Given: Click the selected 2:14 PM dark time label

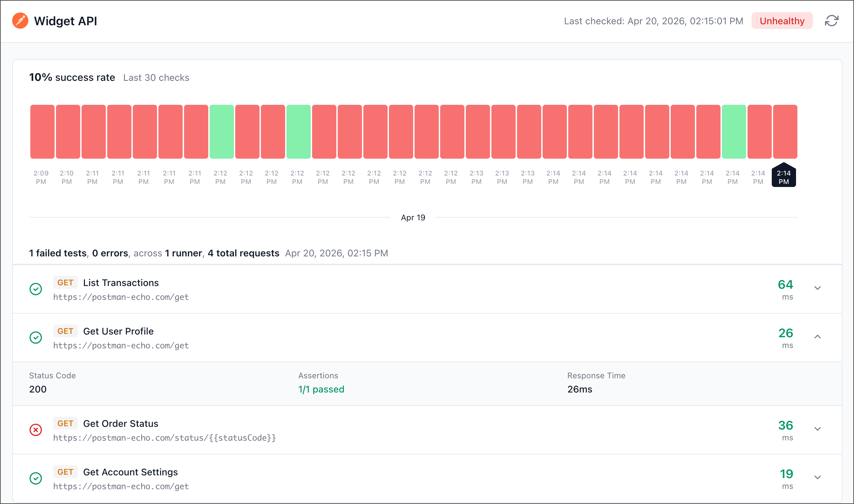Looking at the screenshot, I should click(x=783, y=177).
